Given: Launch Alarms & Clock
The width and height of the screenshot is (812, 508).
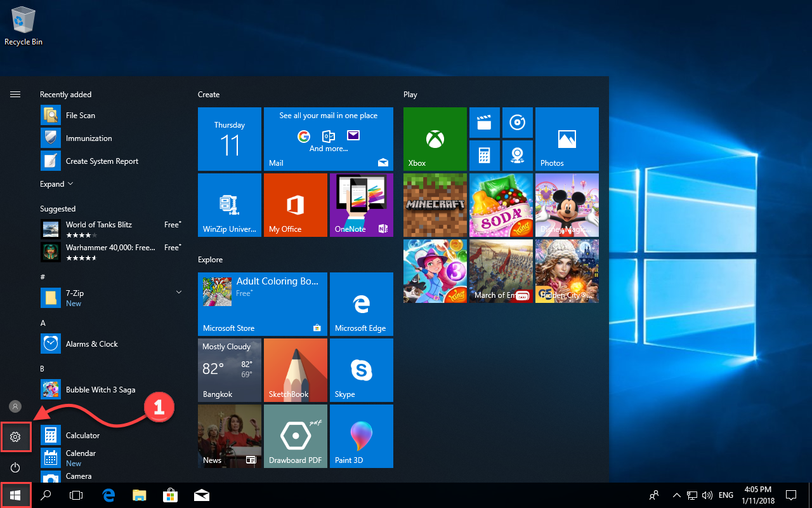Looking at the screenshot, I should pos(111,344).
